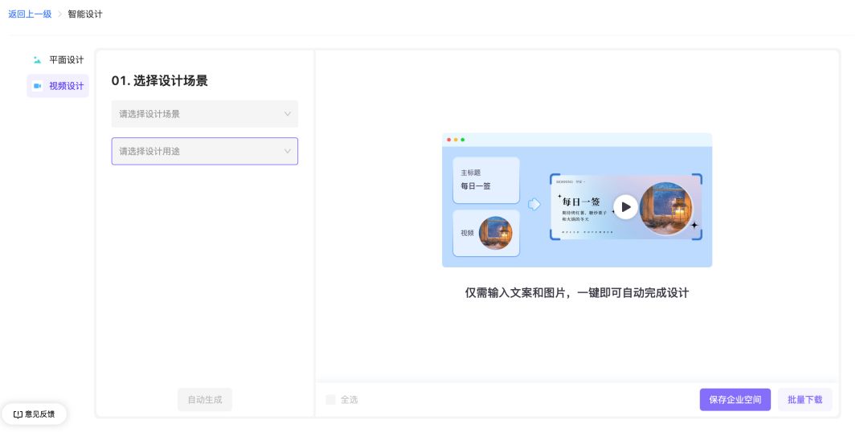The image size is (868, 432).
Task: Expand the 设计用途 dropdown chevron arrow
Action: click(287, 151)
